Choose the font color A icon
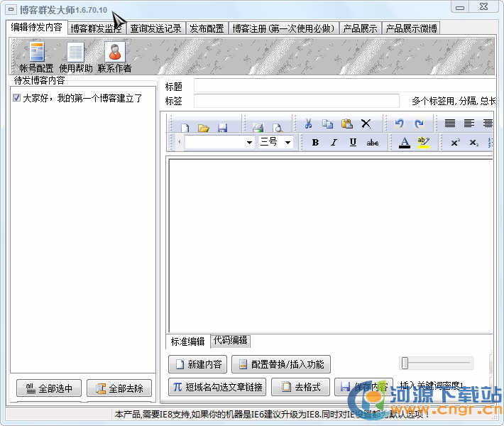The width and height of the screenshot is (504, 426). coord(405,142)
